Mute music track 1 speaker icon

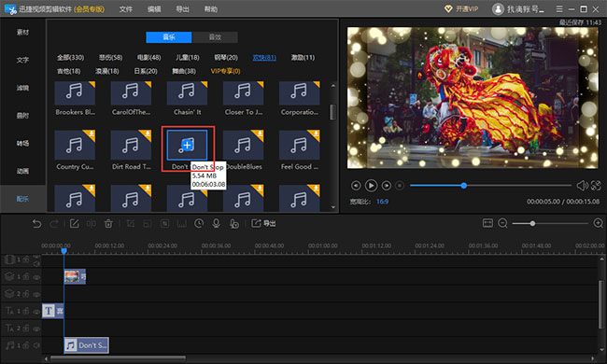click(x=36, y=345)
